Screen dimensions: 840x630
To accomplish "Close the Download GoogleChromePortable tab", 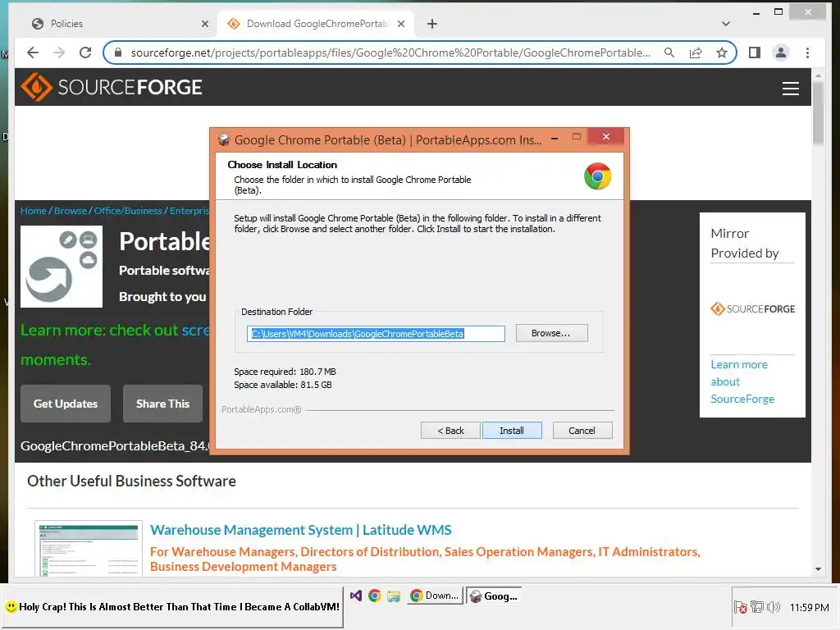I will (400, 24).
